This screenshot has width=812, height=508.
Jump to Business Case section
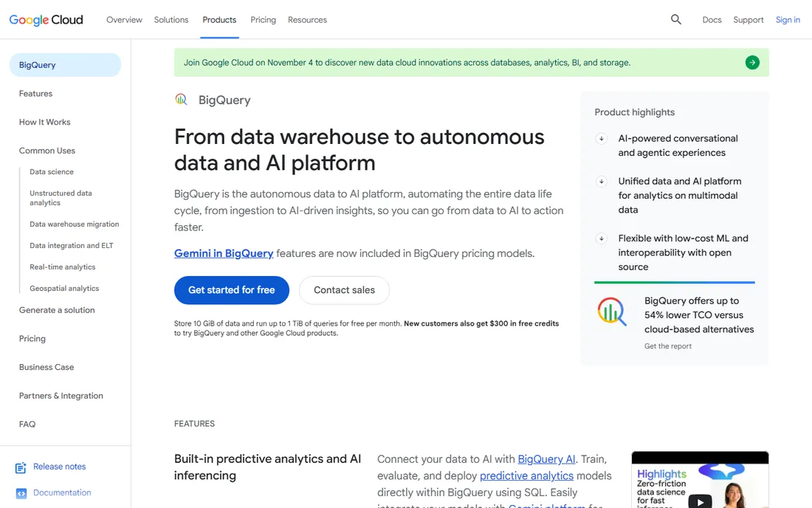tap(47, 367)
